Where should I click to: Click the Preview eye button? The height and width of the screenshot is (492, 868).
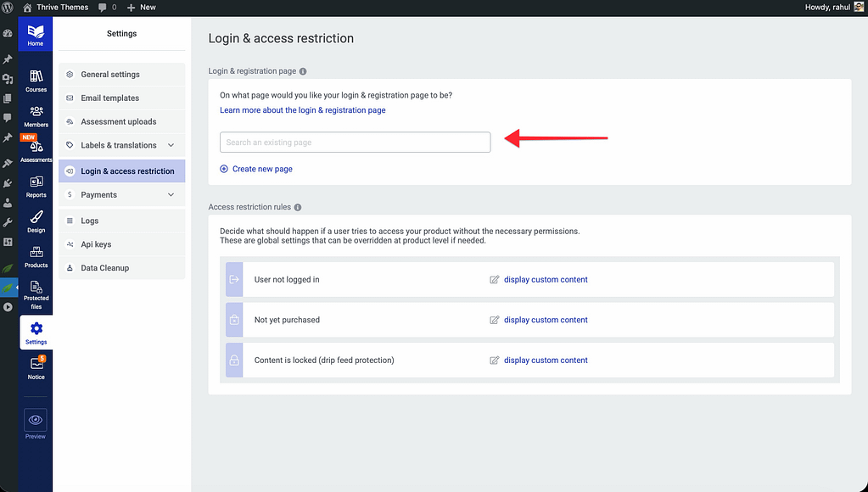[36, 420]
